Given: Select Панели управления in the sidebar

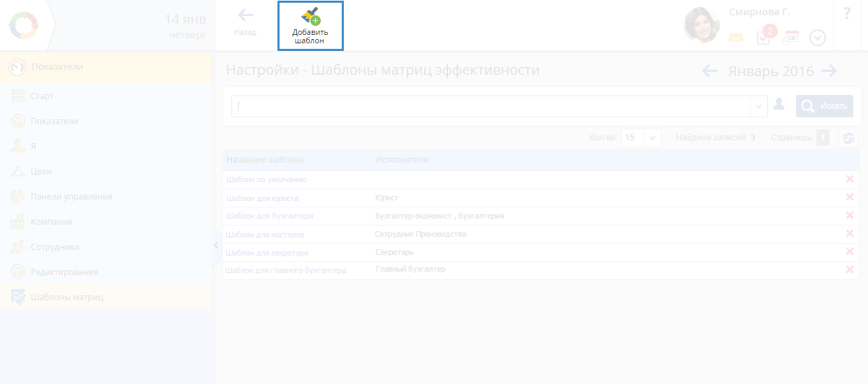Looking at the screenshot, I should point(71,196).
